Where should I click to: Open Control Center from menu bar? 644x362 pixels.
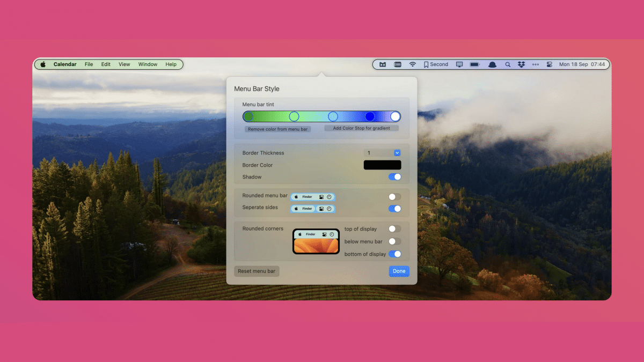549,64
